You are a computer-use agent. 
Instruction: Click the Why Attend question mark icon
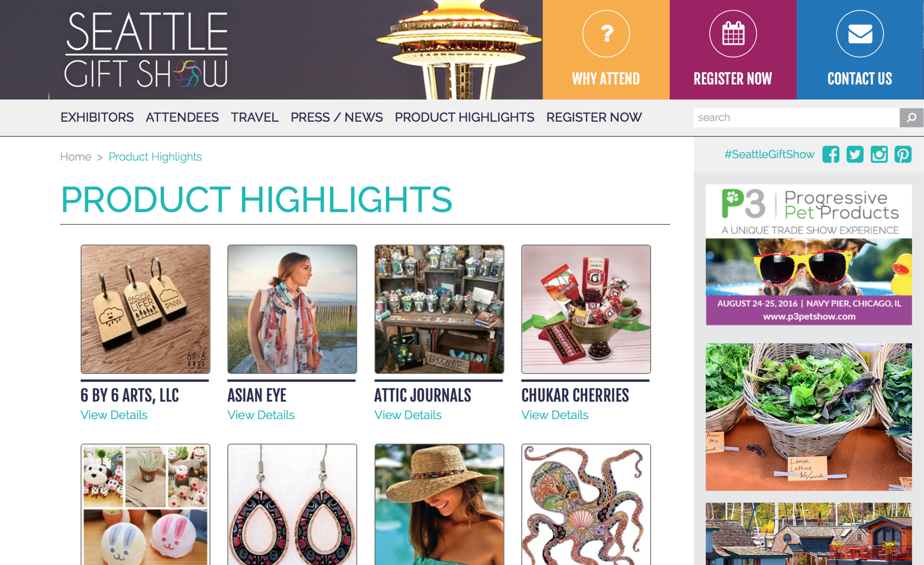[x=606, y=34]
